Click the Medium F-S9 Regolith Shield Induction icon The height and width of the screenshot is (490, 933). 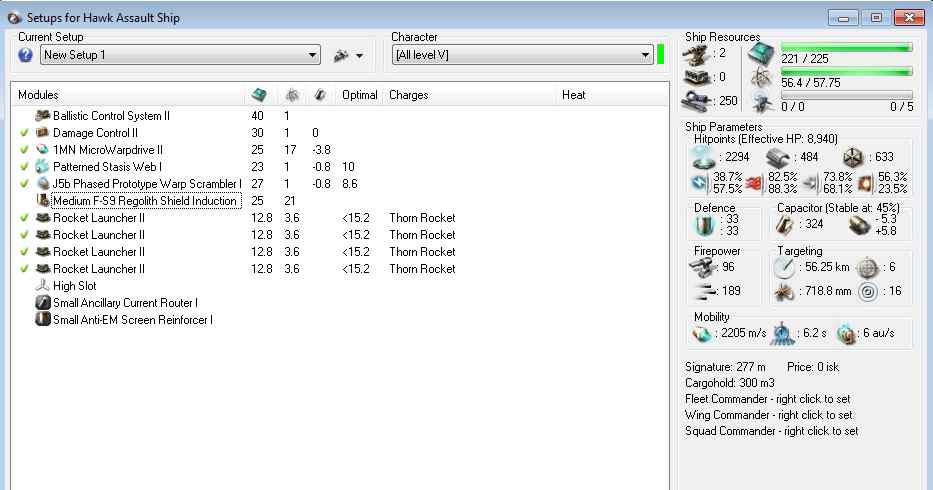[x=43, y=201]
